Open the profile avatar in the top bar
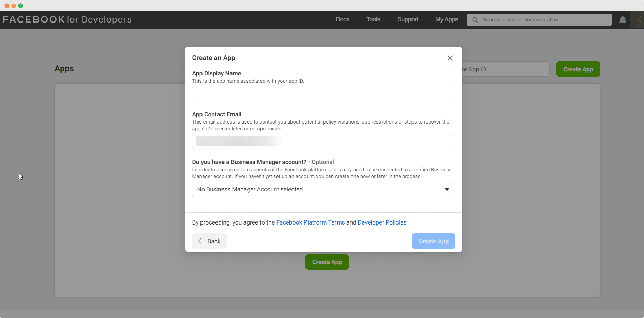The image size is (644, 318). tap(637, 20)
